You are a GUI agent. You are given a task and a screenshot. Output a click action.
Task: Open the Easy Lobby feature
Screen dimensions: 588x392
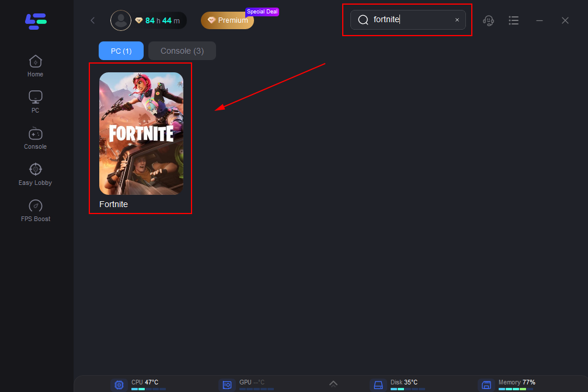pyautogui.click(x=35, y=174)
